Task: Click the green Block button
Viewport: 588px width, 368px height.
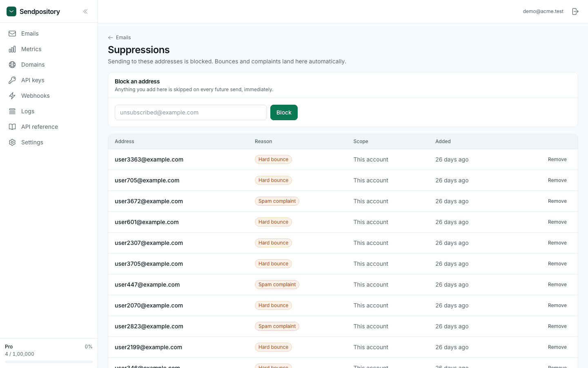Action: pyautogui.click(x=284, y=112)
